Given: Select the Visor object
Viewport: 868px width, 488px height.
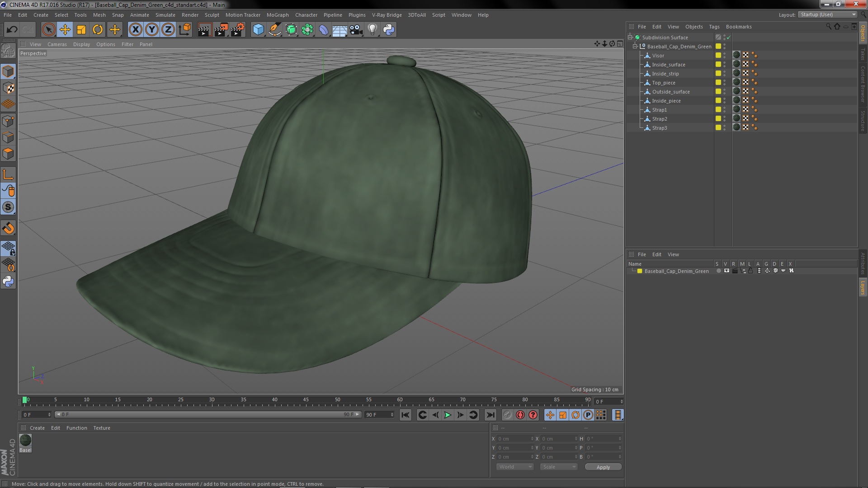Looking at the screenshot, I should pyautogui.click(x=658, y=56).
